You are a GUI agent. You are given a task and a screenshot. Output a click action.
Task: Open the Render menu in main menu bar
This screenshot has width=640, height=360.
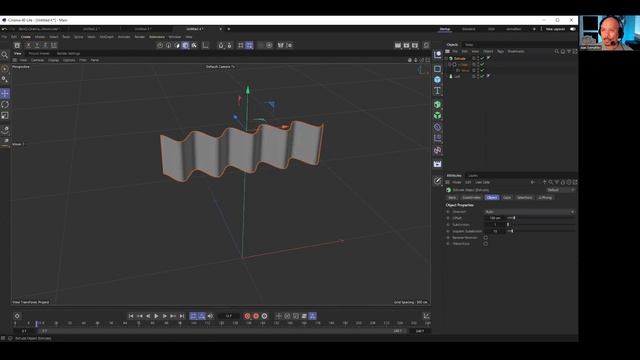tap(140, 37)
